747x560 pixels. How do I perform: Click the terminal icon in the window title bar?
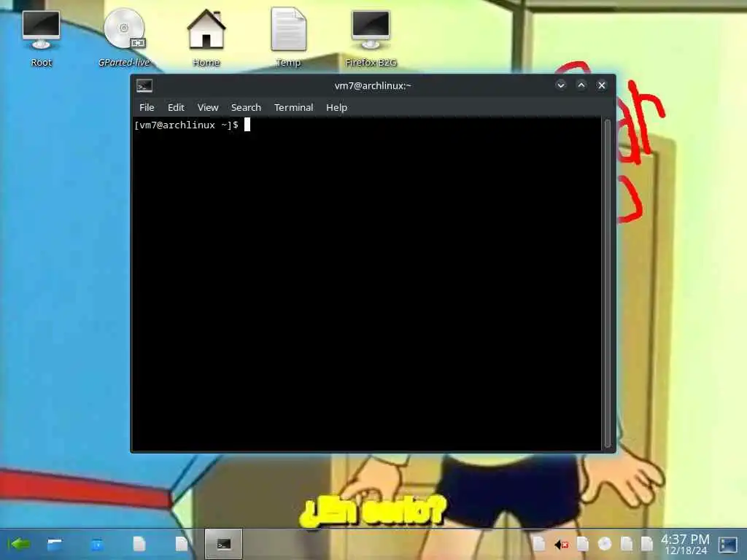144,86
